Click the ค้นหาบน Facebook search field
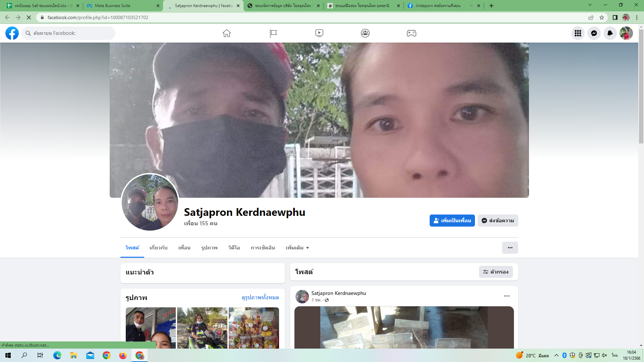The image size is (644, 362). coord(70,33)
